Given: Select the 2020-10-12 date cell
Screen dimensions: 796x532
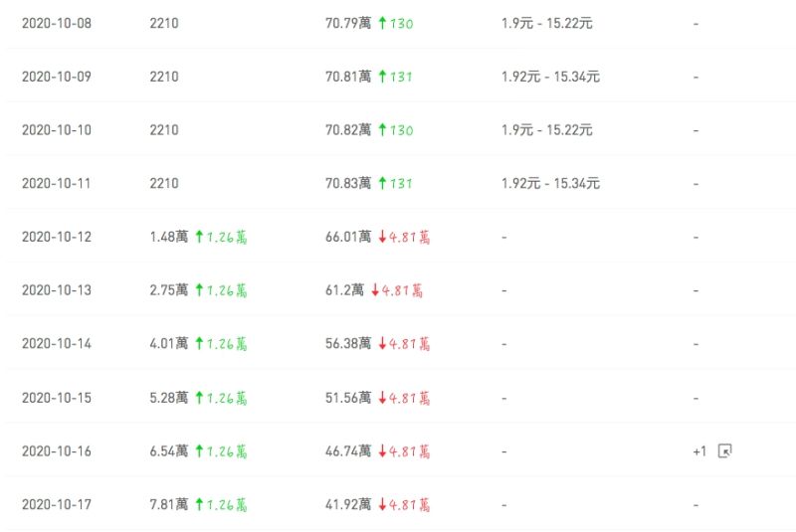Looking at the screenshot, I should coord(57,237).
